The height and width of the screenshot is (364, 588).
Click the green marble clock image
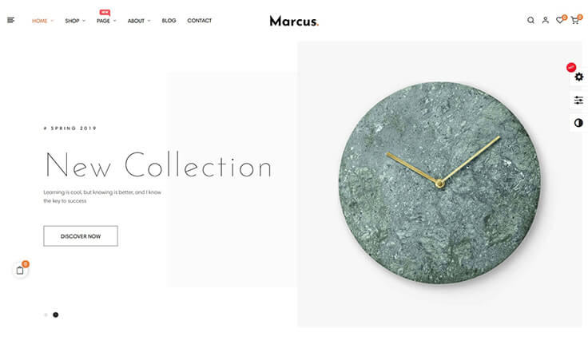point(440,183)
